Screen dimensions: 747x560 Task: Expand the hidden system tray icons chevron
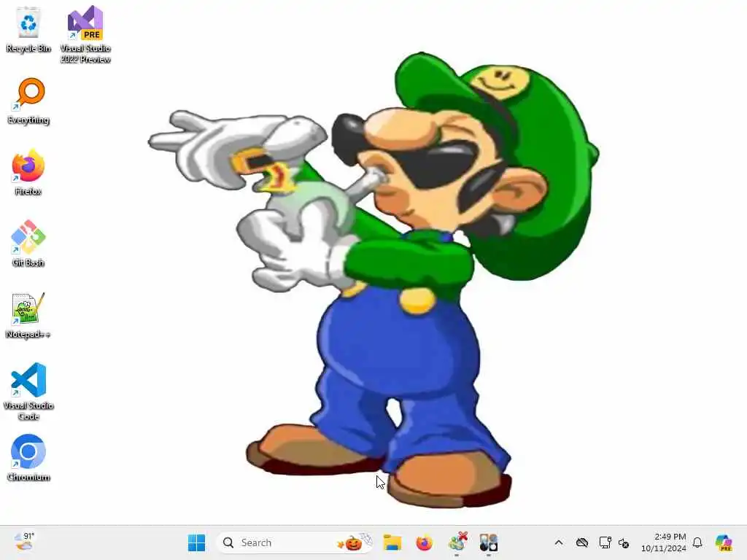559,542
